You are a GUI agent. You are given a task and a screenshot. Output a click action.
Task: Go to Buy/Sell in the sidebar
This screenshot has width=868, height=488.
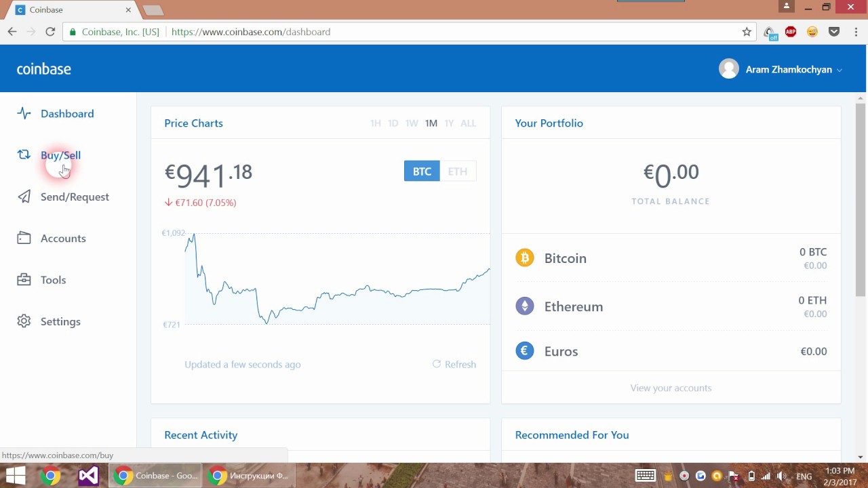60,155
